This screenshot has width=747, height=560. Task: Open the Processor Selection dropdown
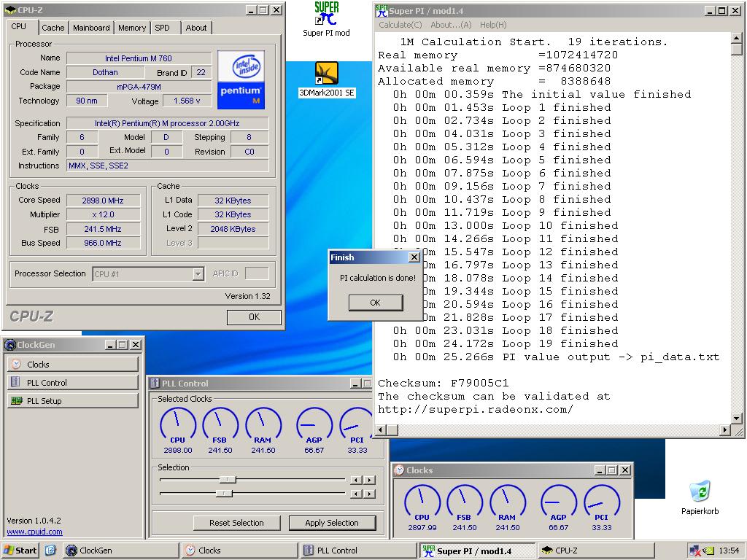(198, 274)
